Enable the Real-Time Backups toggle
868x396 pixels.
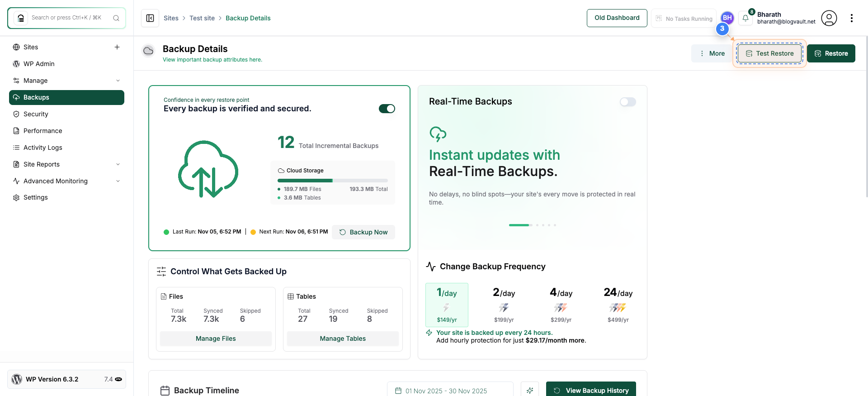(x=628, y=102)
